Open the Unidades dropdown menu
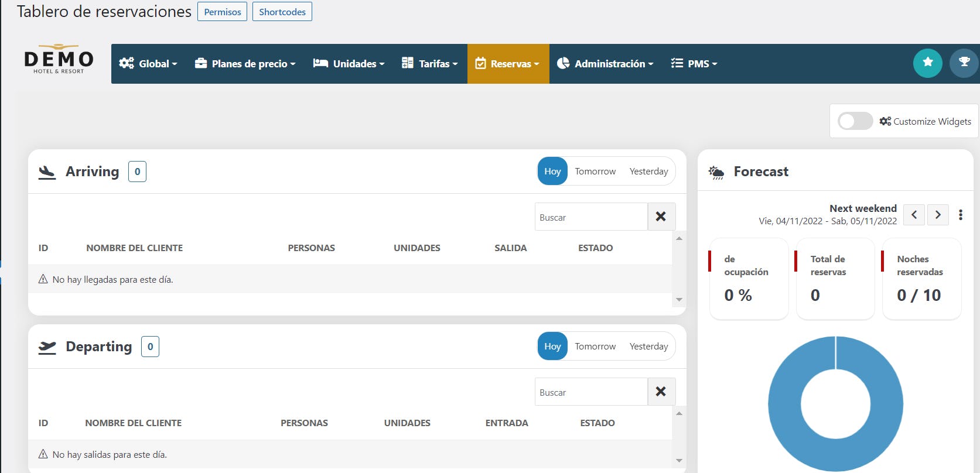The image size is (980, 473). tap(349, 64)
